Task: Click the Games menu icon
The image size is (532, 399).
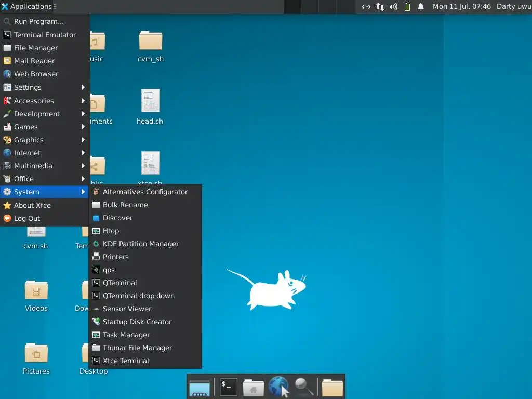Action: coord(7,127)
